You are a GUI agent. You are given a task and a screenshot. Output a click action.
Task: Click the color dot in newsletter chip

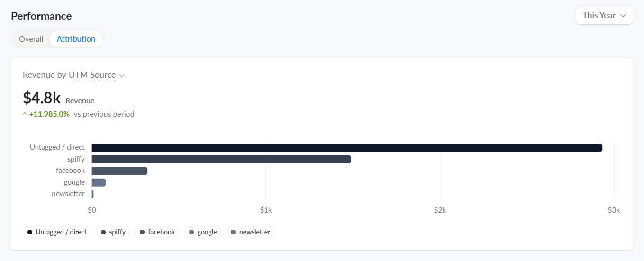click(x=233, y=232)
